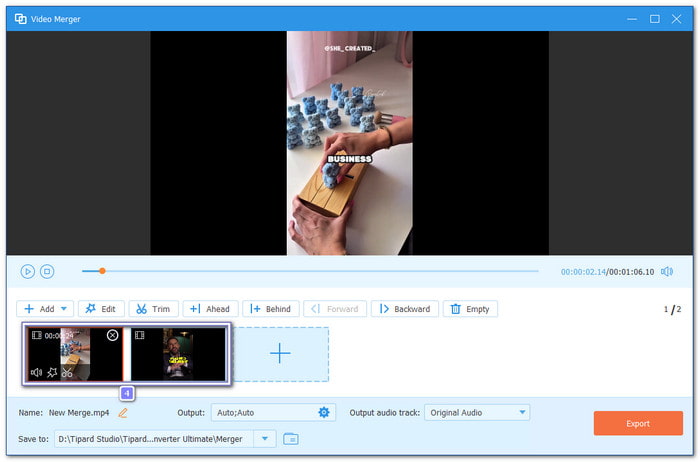700x462 pixels.
Task: Select the second clip thumbnail
Action: [x=178, y=354]
